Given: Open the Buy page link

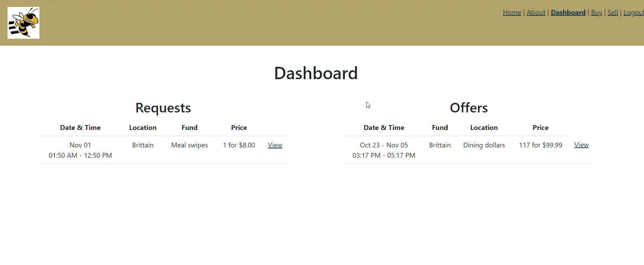Looking at the screenshot, I should click(x=596, y=13).
